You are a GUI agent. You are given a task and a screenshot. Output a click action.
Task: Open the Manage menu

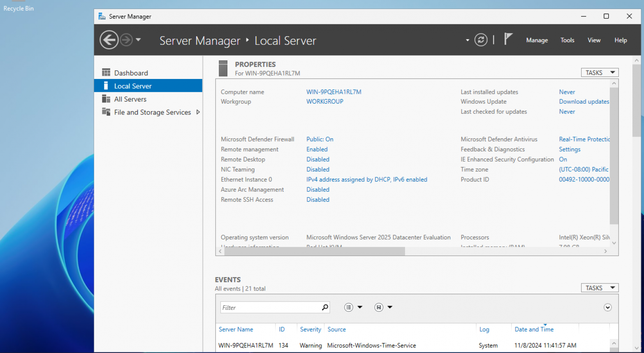tap(537, 40)
